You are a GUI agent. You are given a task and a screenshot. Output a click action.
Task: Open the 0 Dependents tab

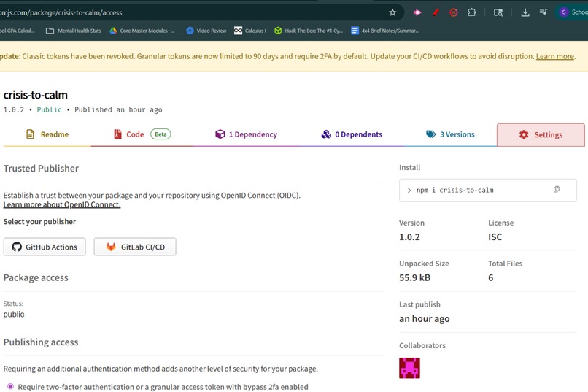point(352,134)
